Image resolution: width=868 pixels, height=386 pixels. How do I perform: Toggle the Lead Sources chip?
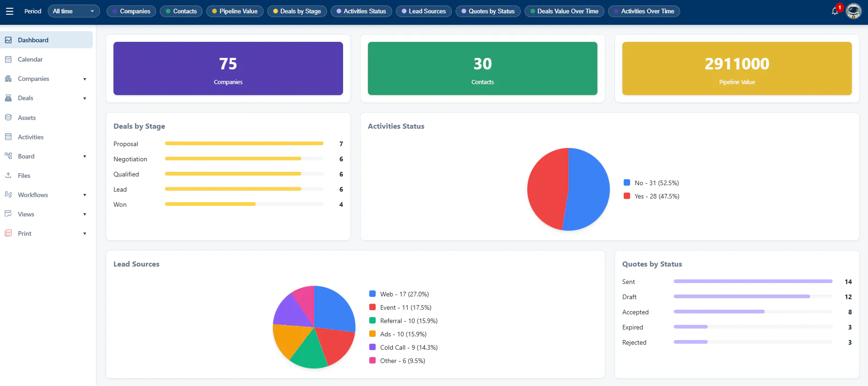[423, 11]
